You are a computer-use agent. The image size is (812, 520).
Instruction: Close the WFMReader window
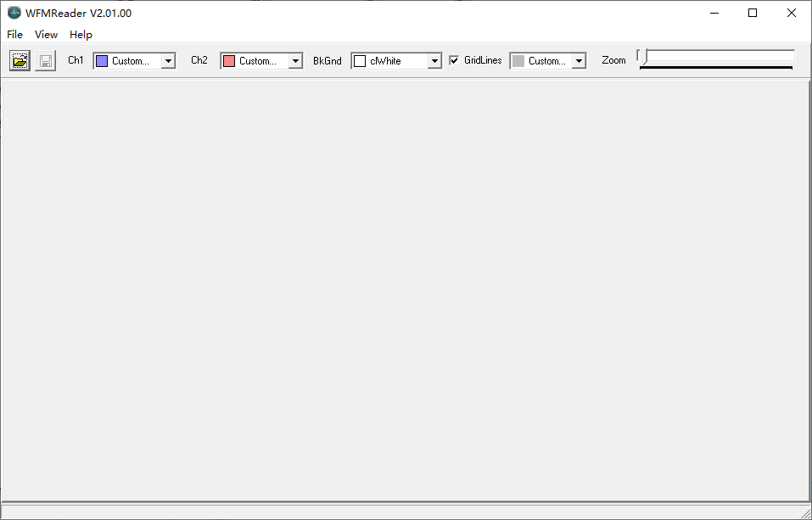(792, 13)
